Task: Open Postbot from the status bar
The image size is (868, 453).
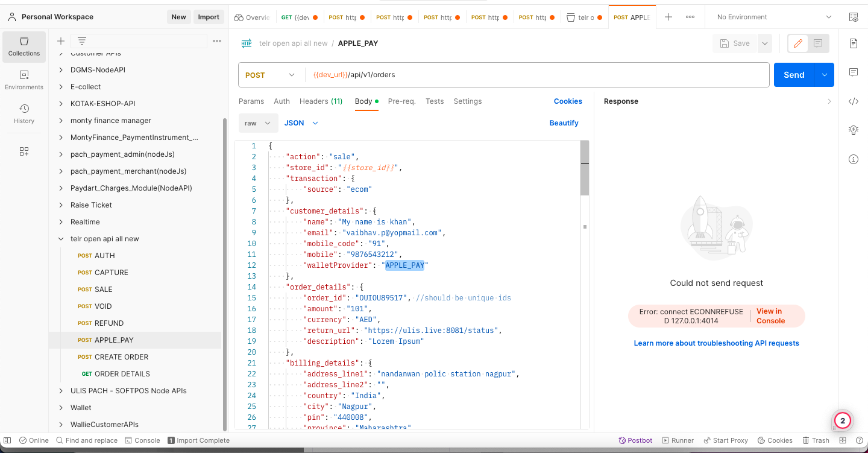Action: point(635,440)
